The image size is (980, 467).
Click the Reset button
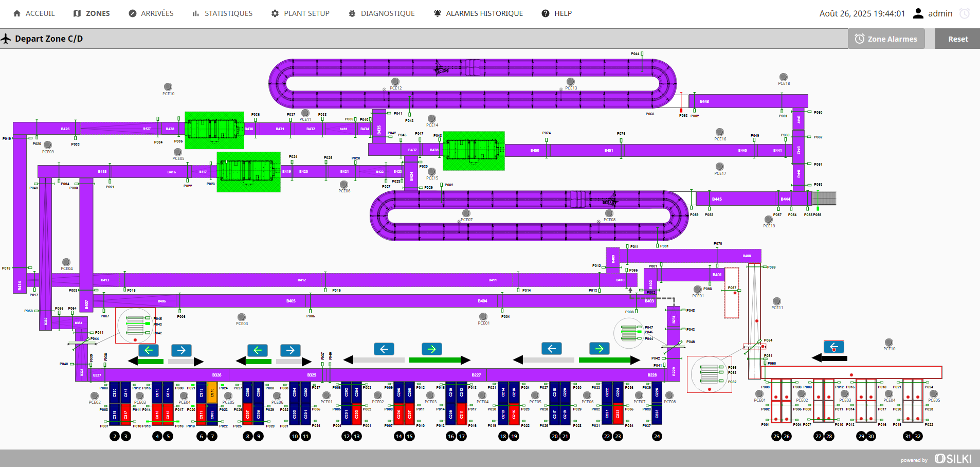click(x=958, y=39)
